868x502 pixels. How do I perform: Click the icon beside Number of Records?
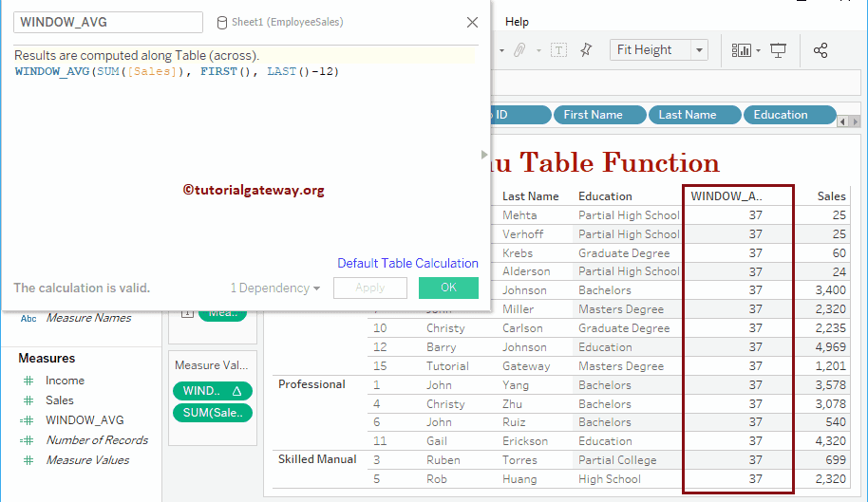tap(27, 440)
